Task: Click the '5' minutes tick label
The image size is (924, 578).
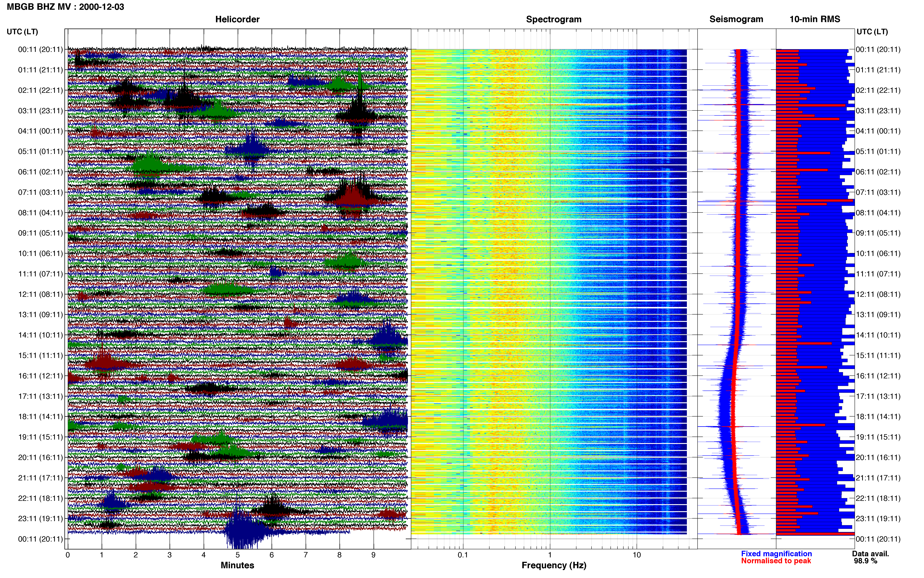Action: click(237, 555)
